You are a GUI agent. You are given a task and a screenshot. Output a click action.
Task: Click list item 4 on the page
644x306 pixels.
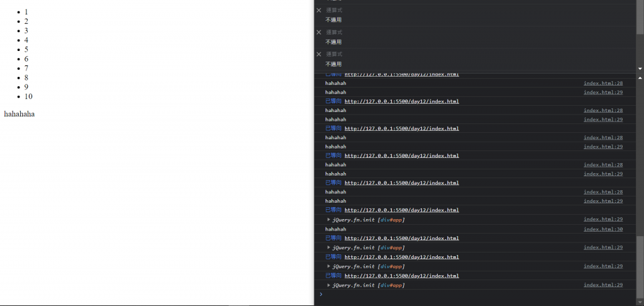[x=26, y=40]
